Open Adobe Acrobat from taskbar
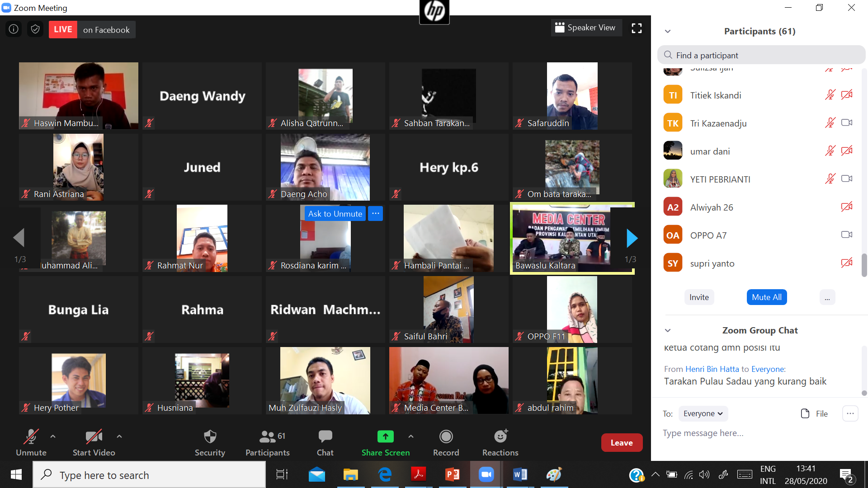The width and height of the screenshot is (868, 488). pos(419,474)
